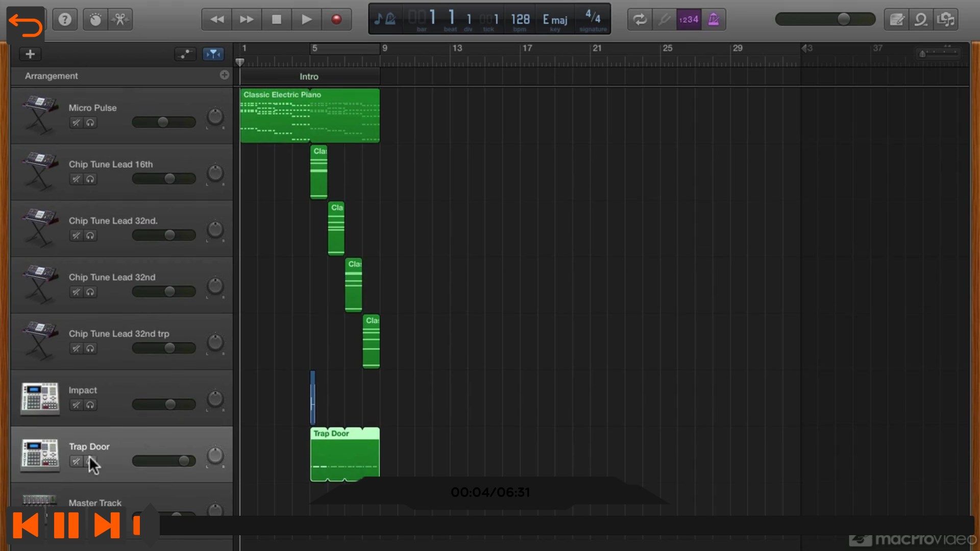Open the Note Pad button

coord(897,19)
